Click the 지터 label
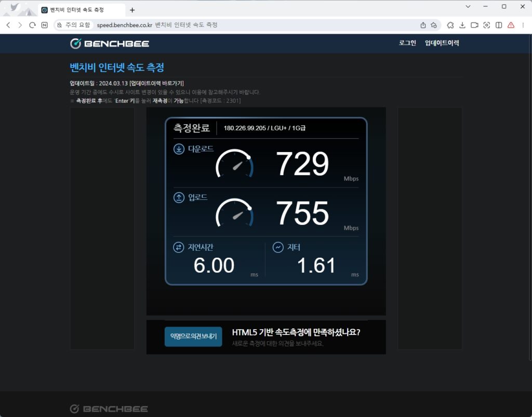Screen dimensions: 532x417 pyautogui.click(x=294, y=247)
